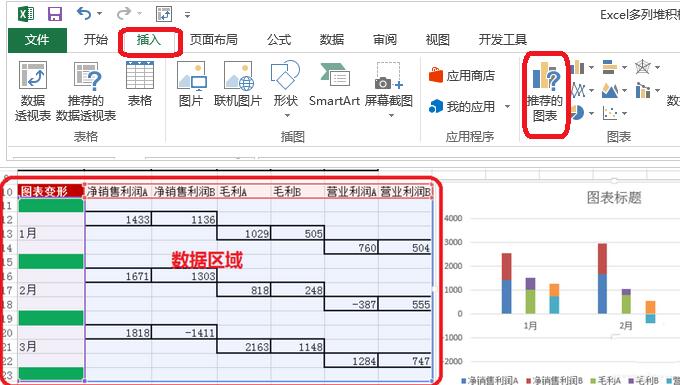Switch to the 开始 tab

[x=95, y=40]
